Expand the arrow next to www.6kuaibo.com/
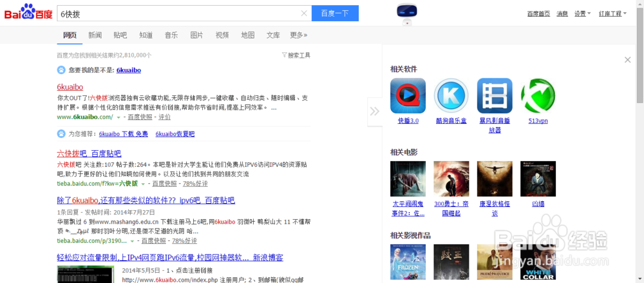Viewport: 644px width, 283px height. coord(118,117)
